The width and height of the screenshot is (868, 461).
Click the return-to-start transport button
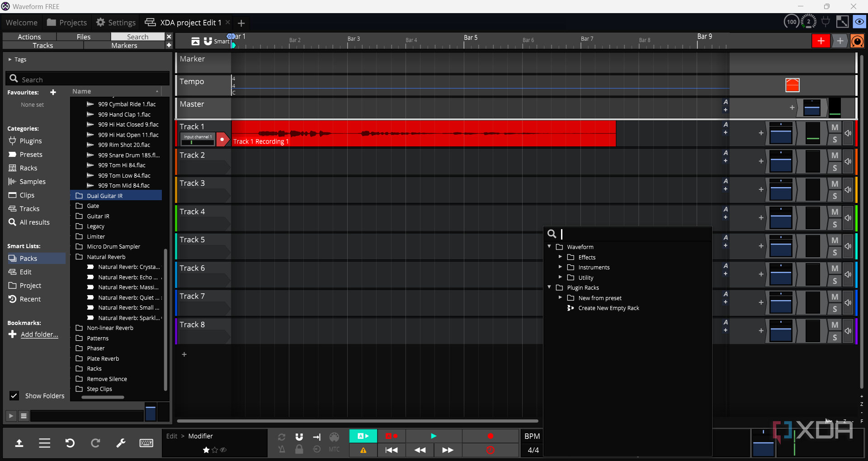click(392, 450)
